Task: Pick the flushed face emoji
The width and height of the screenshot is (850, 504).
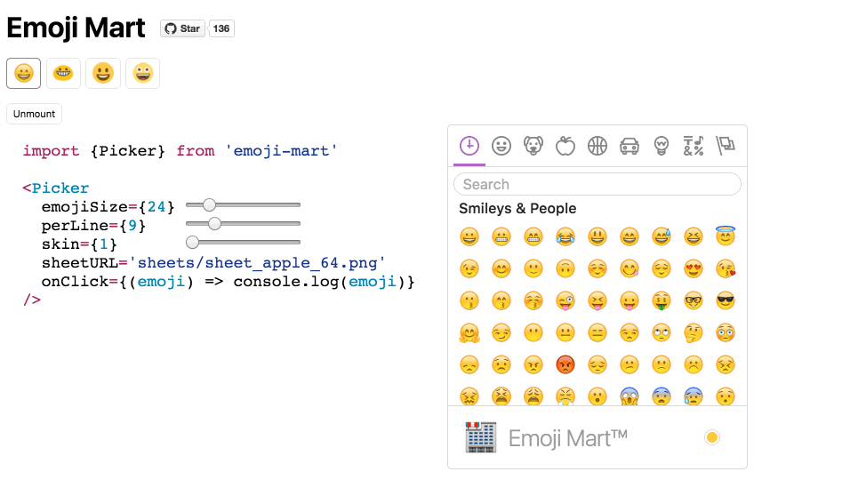Action: (726, 332)
